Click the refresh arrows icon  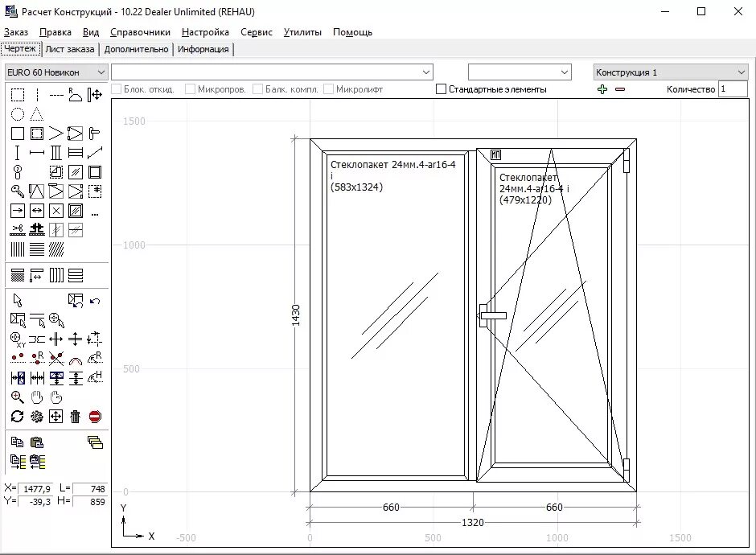[x=18, y=416]
